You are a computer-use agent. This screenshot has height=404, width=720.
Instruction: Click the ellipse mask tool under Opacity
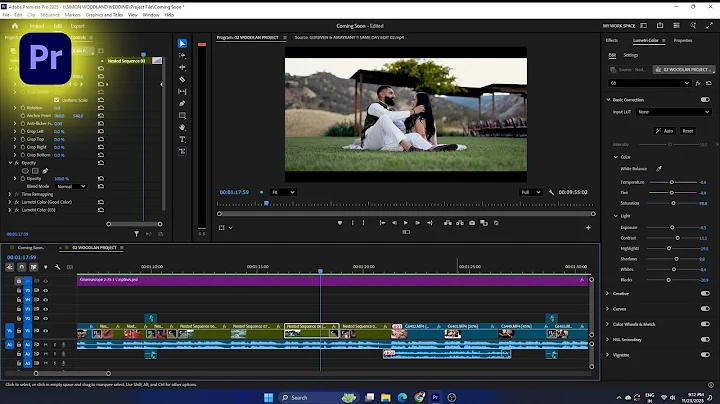tap(25, 171)
